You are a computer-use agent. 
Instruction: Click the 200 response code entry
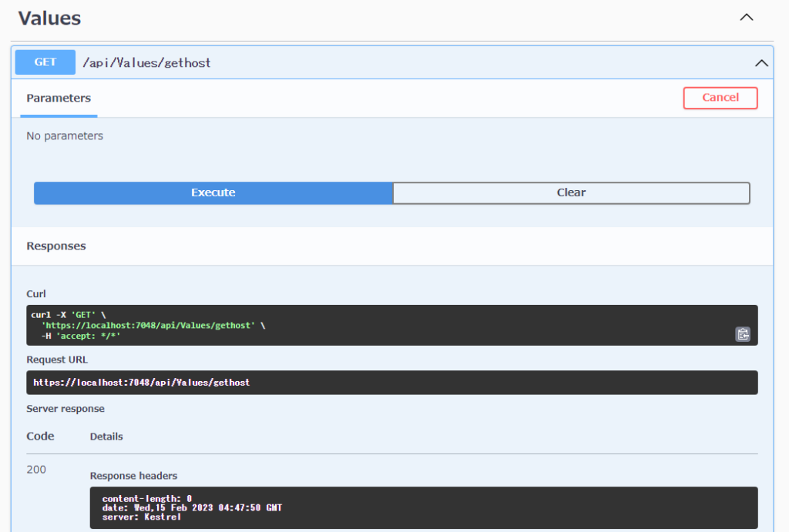[x=35, y=469]
